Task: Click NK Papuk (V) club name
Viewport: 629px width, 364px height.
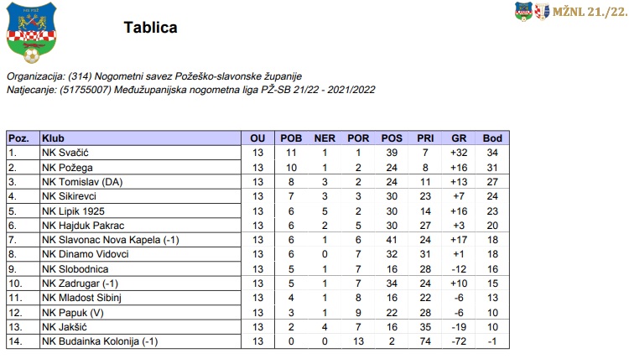Action: (72, 312)
